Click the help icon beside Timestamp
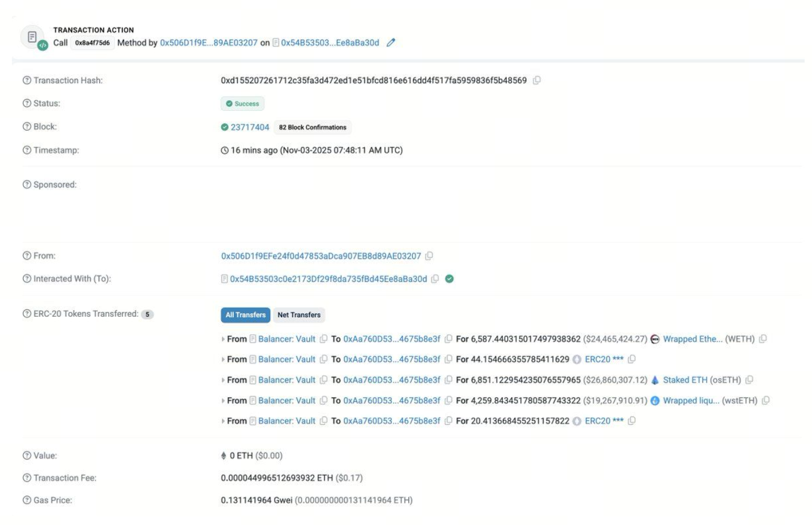The width and height of the screenshot is (812, 525). pos(27,150)
